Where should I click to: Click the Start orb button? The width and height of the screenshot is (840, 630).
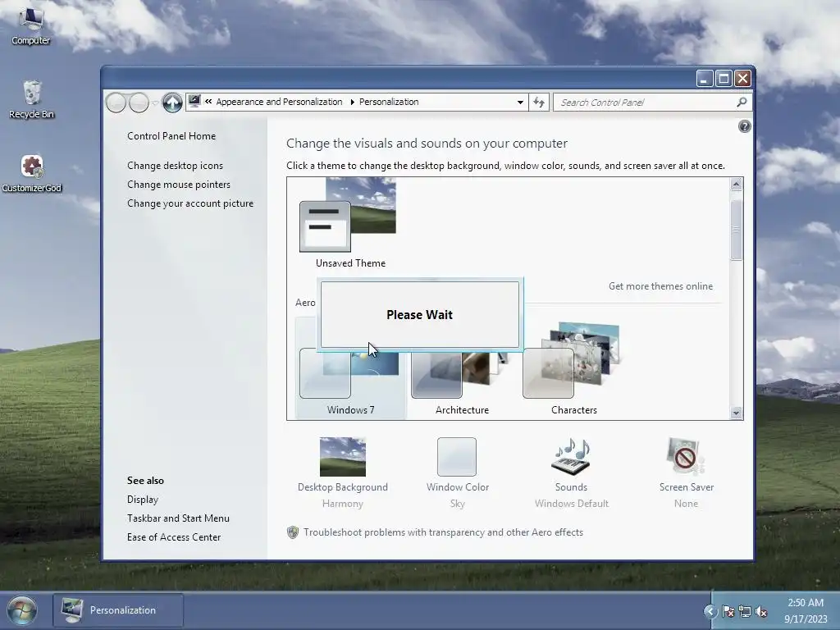[21, 610]
